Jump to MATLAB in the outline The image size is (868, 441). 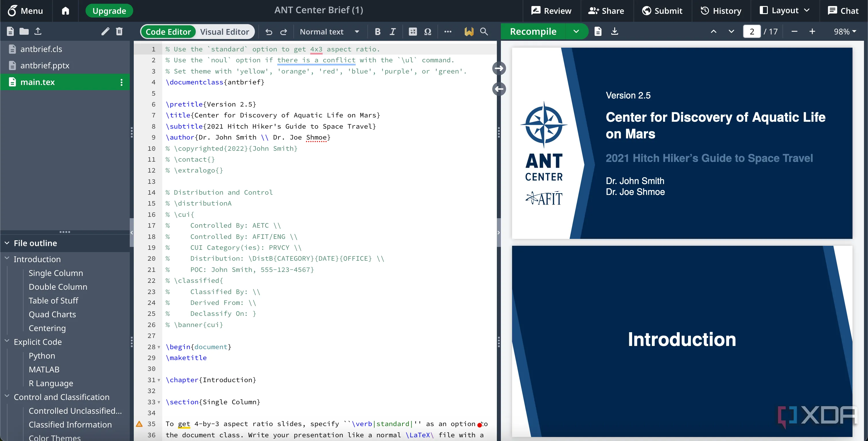click(x=44, y=370)
